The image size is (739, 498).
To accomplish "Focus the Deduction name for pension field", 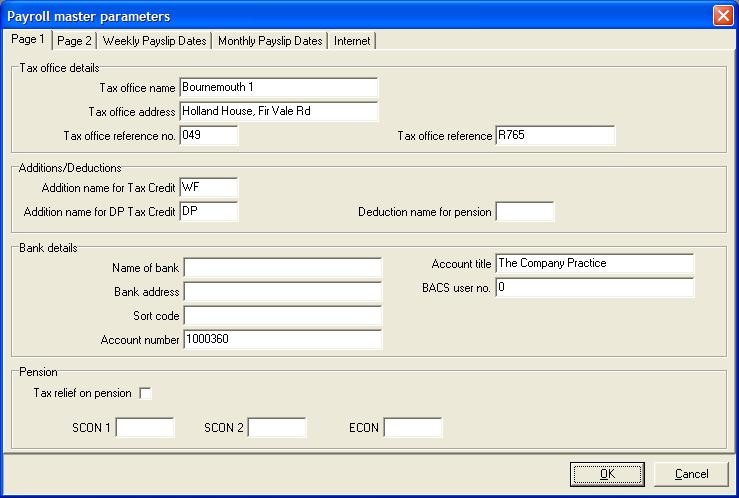I will 525,212.
